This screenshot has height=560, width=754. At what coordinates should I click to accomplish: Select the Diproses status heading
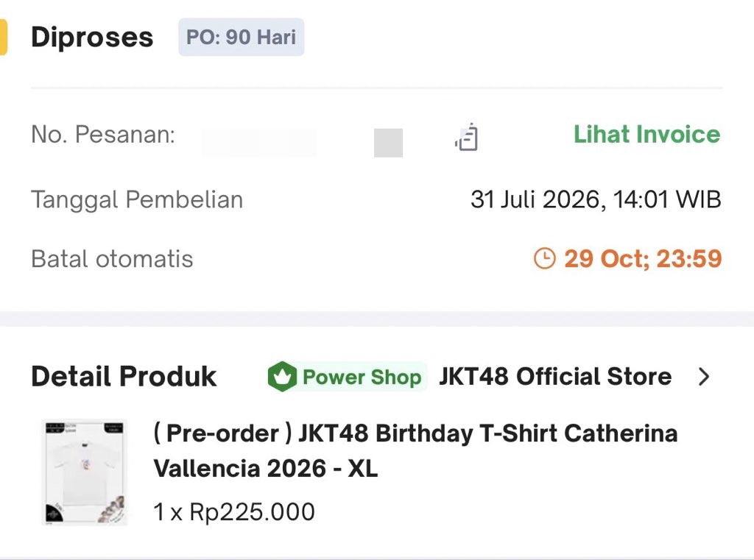[x=92, y=37]
